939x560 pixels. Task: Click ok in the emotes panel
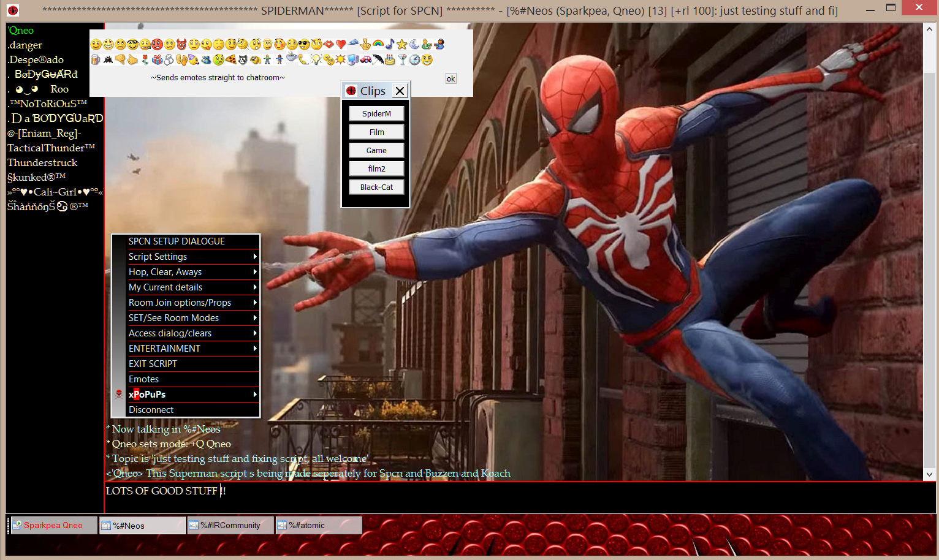(450, 78)
